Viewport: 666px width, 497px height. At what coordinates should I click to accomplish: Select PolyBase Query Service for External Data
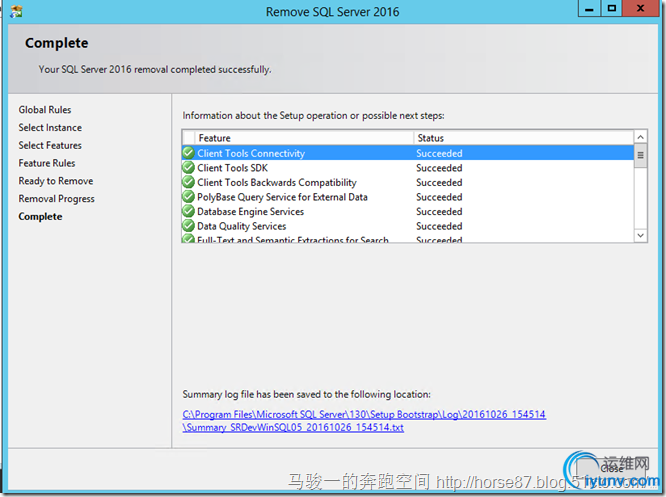point(408,197)
